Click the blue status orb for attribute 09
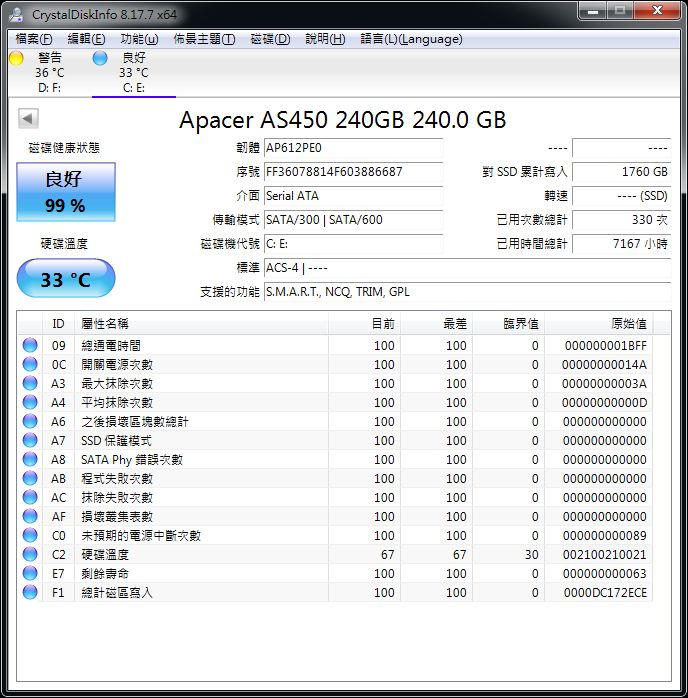Screen dimensions: 688x698 point(30,345)
